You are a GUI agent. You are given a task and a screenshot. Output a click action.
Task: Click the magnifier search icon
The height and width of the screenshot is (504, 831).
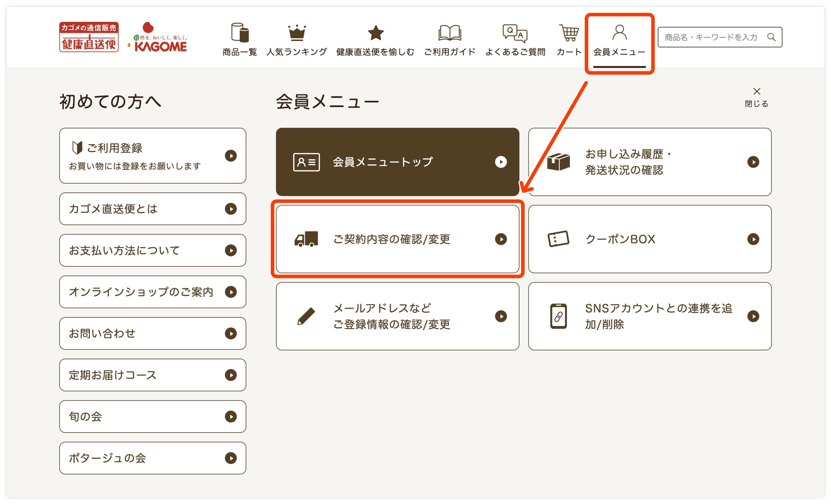(771, 37)
